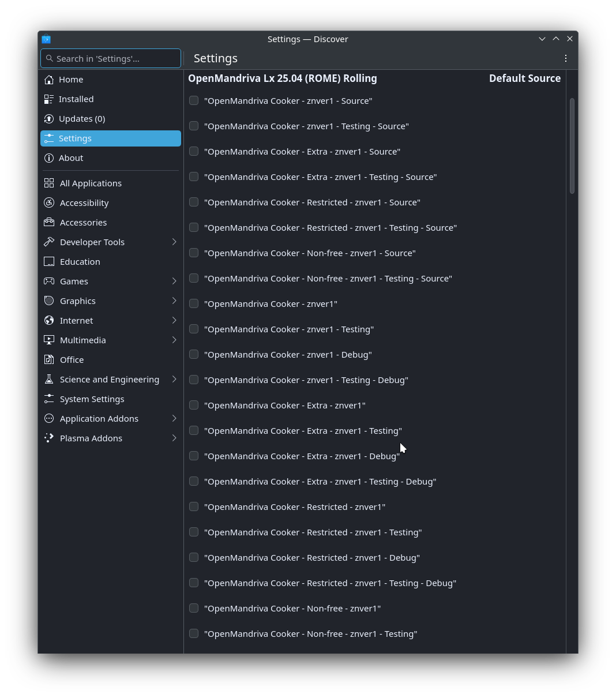The image size is (616, 698).
Task: Click the Application Addons icon
Action: tap(49, 419)
